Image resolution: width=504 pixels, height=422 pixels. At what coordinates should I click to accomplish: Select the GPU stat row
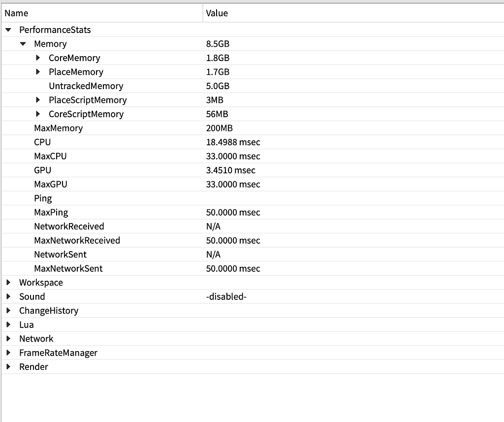[x=42, y=170]
